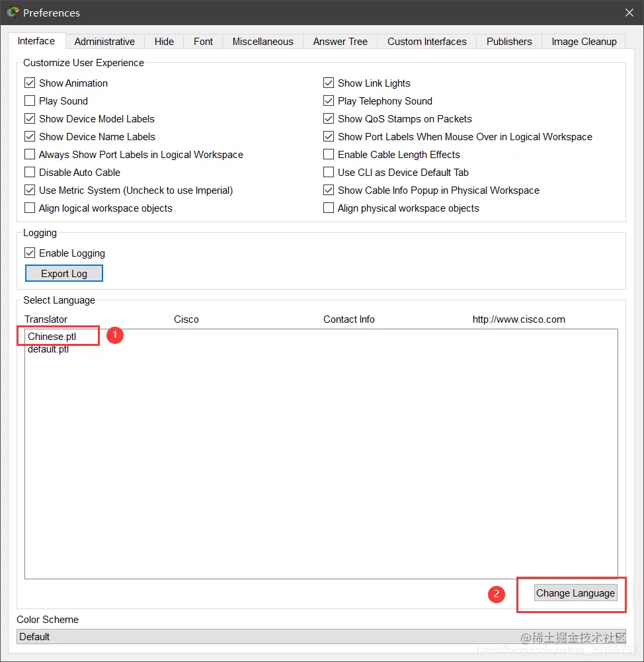The width and height of the screenshot is (644, 662).
Task: Open the Image Cleanup tab
Action: [x=584, y=42]
